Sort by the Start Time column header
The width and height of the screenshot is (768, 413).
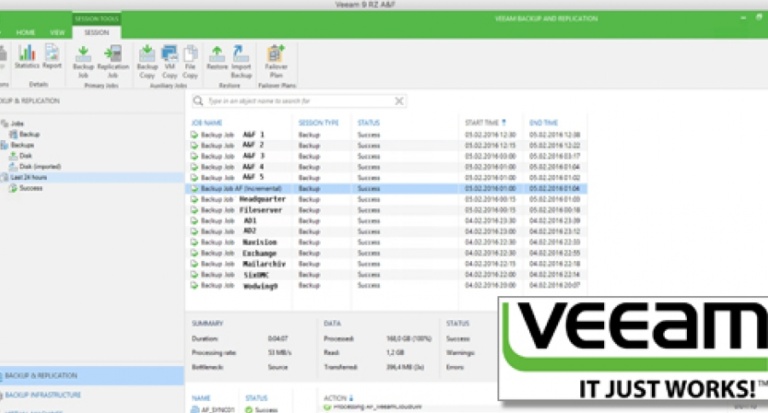tap(485, 122)
